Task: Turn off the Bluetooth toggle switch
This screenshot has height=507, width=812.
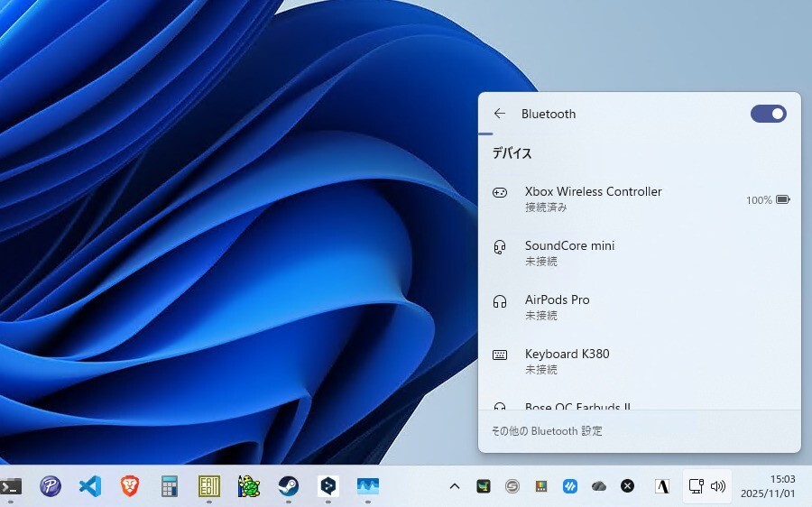Action: (x=768, y=114)
